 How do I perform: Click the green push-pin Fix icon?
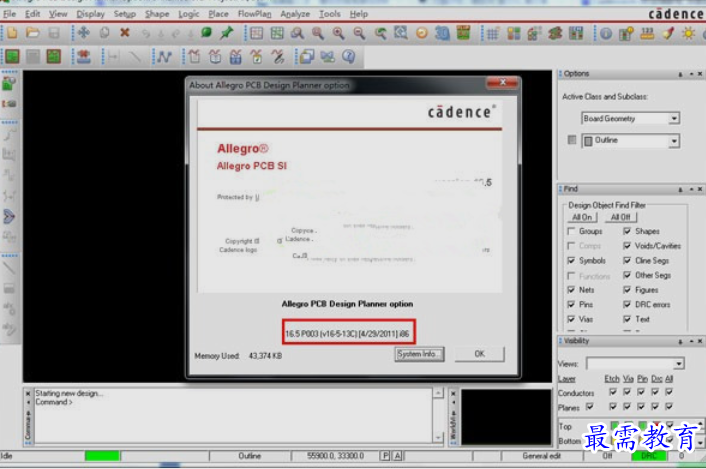click(x=227, y=33)
